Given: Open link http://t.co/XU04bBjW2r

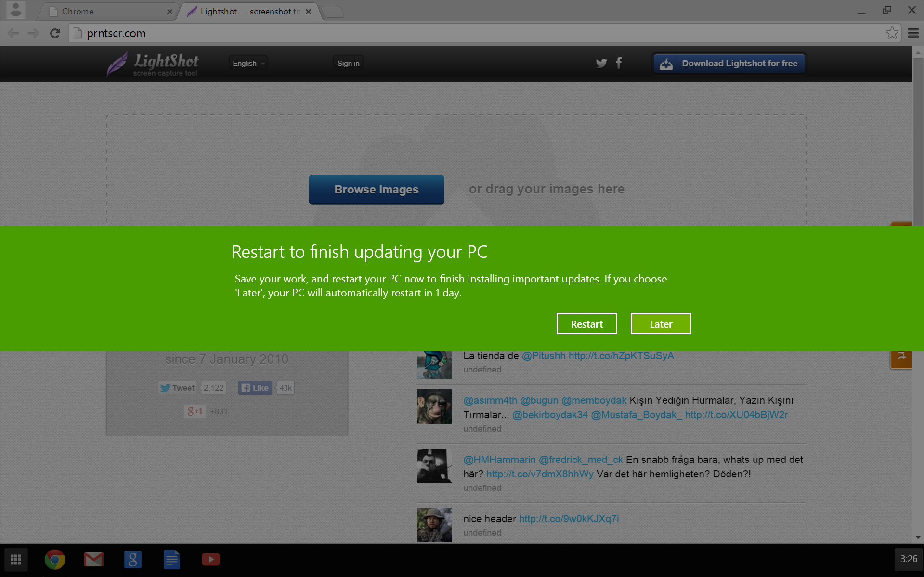Looking at the screenshot, I should tap(736, 415).
